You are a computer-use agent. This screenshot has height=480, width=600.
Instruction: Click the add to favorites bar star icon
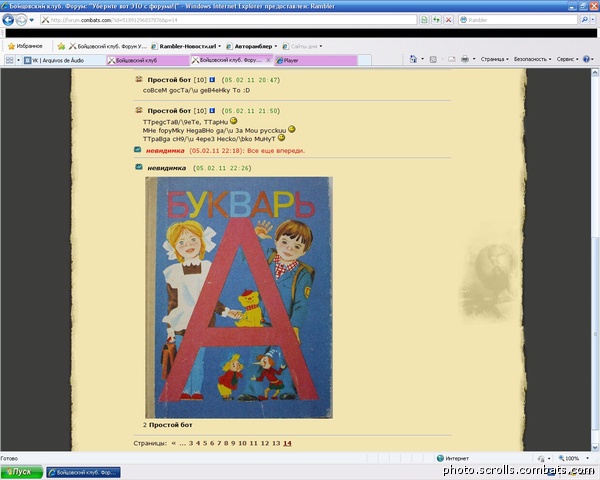61,46
